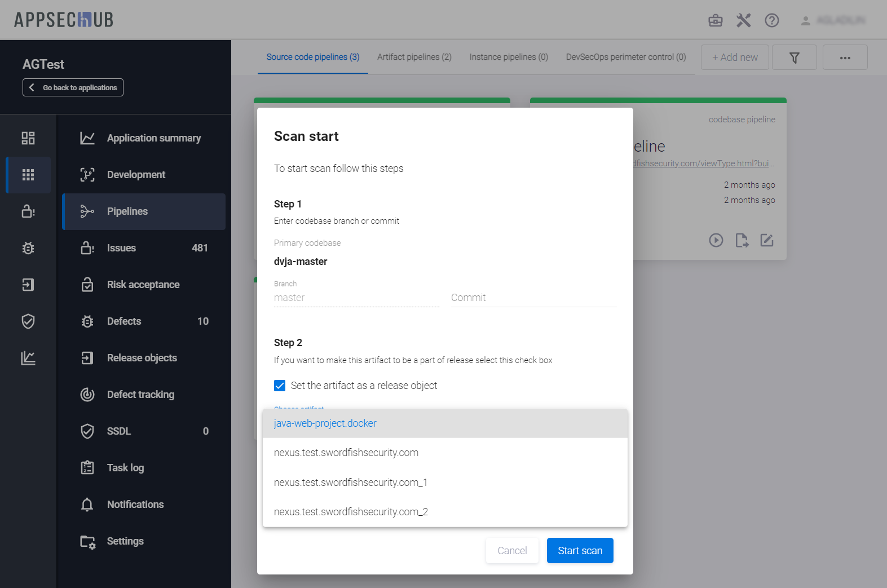Open the Instance pipelines tab

(x=508, y=57)
